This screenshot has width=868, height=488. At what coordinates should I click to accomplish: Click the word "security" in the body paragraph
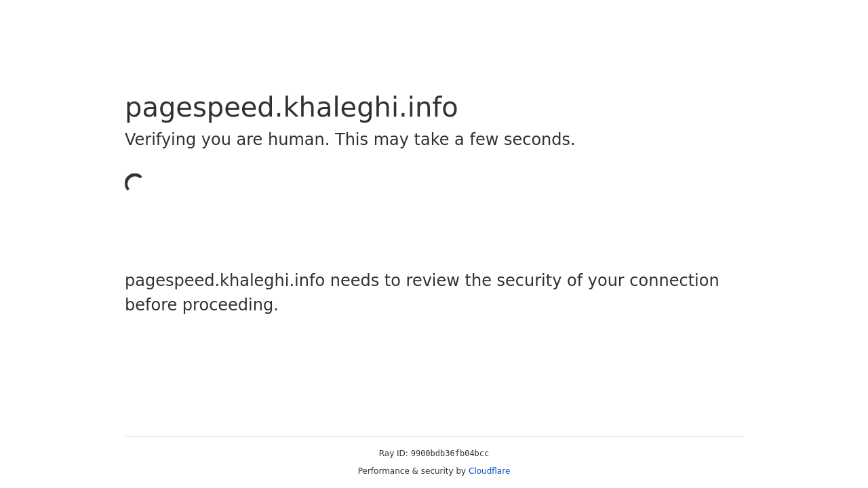click(x=529, y=281)
